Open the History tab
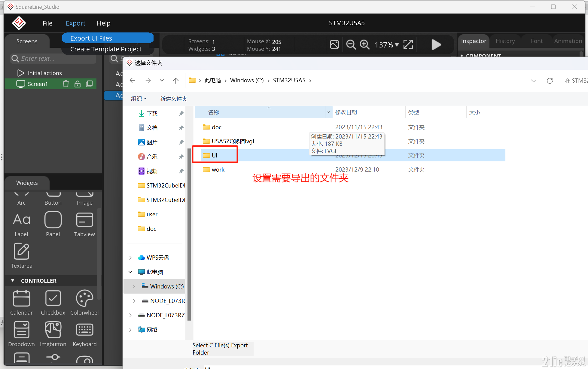Screen dimensions: 588x369 (x=505, y=41)
